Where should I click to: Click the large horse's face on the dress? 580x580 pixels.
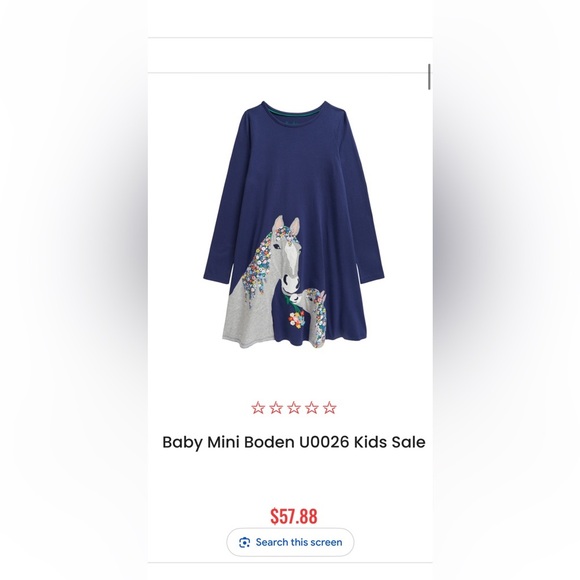pos(290,264)
